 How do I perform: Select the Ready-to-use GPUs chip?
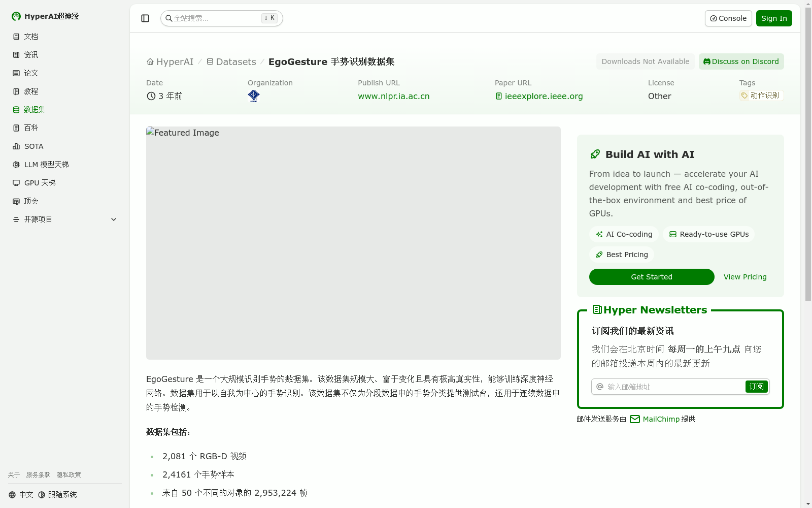[x=709, y=234]
